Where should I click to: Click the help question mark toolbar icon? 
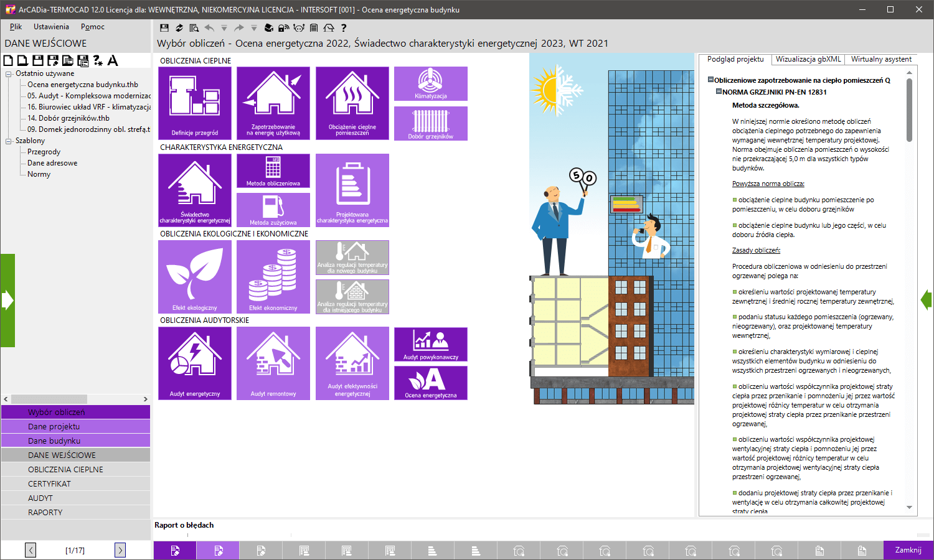(x=344, y=28)
